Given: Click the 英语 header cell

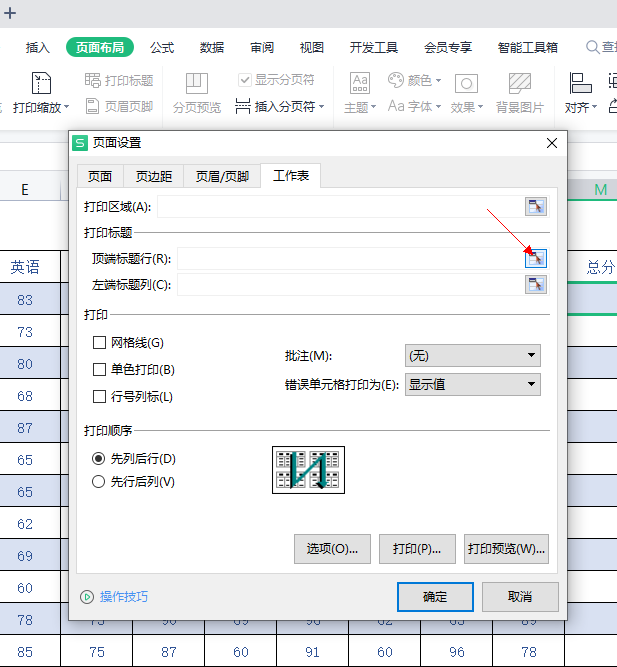Looking at the screenshot, I should [30, 267].
